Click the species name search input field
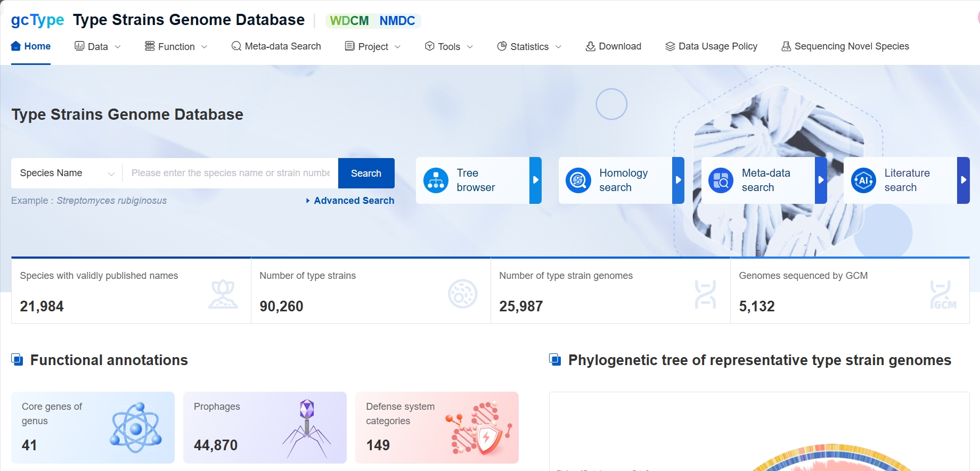This screenshot has width=980, height=471. click(x=231, y=173)
